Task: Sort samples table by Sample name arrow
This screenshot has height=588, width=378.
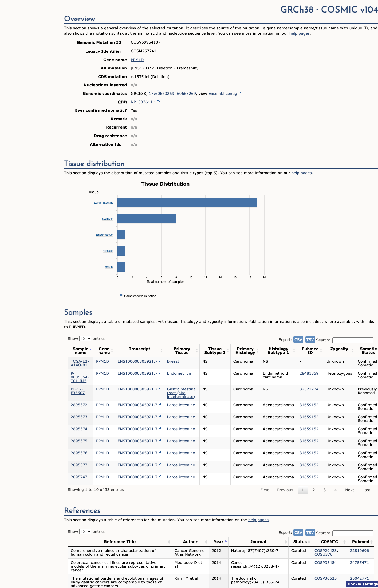Action: tap(90, 349)
